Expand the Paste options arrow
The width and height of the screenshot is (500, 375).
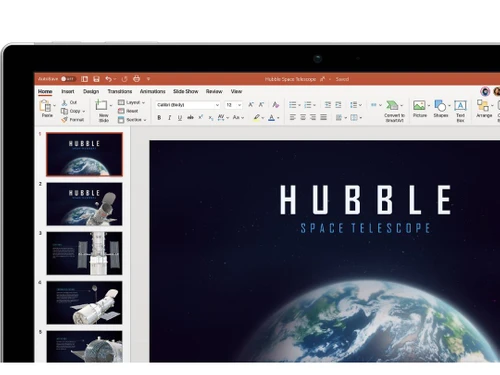[55, 106]
